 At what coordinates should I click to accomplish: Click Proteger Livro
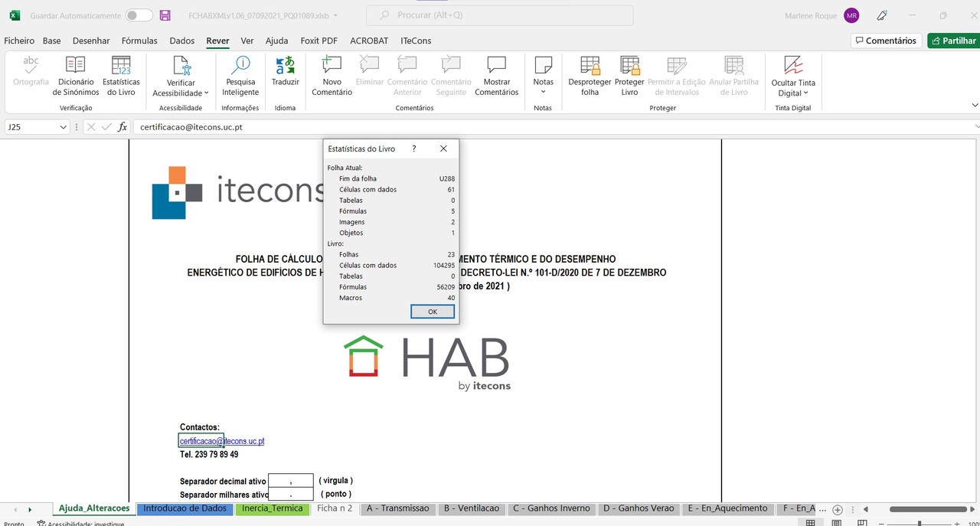(x=629, y=75)
